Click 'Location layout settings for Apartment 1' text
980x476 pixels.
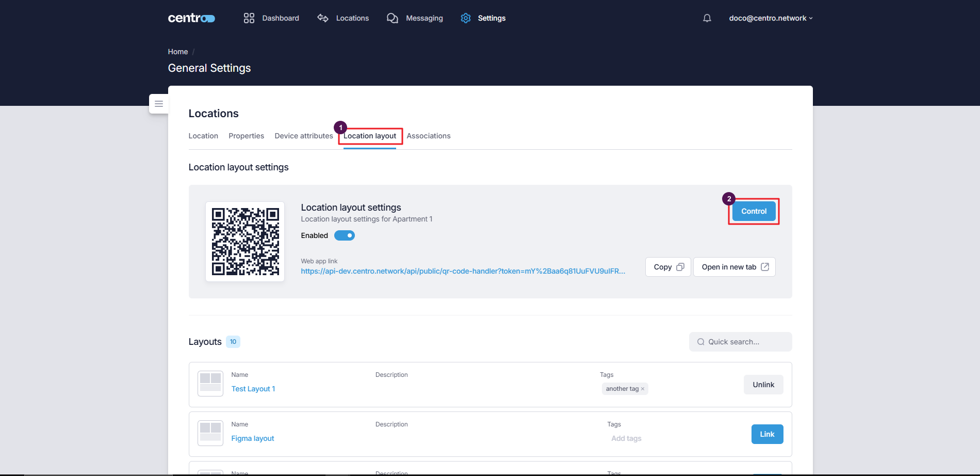(367, 219)
